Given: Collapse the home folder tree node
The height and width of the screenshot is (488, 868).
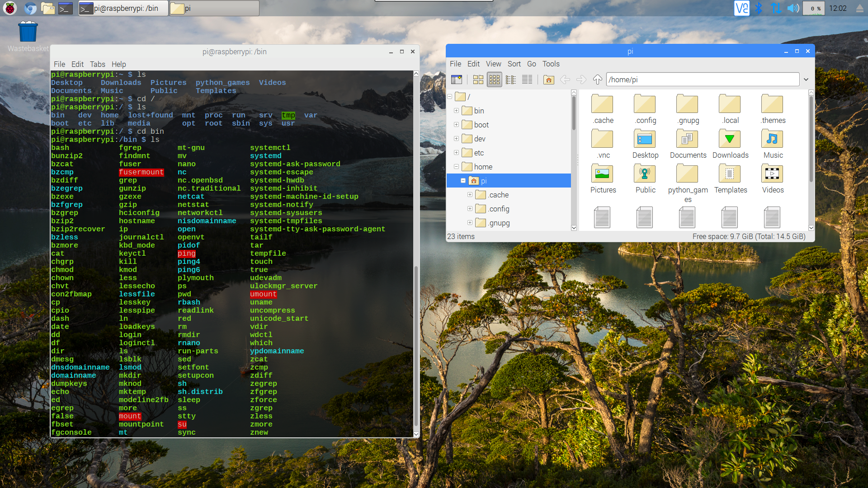Looking at the screenshot, I should (456, 167).
